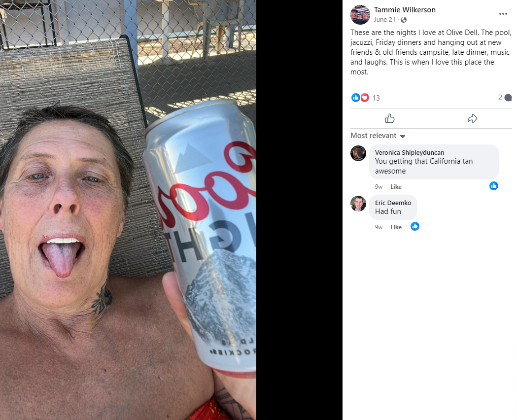Screen dimensions: 517x420
Task: Click Tammie Wilkerson's profile picture thumbnail
Action: point(360,14)
